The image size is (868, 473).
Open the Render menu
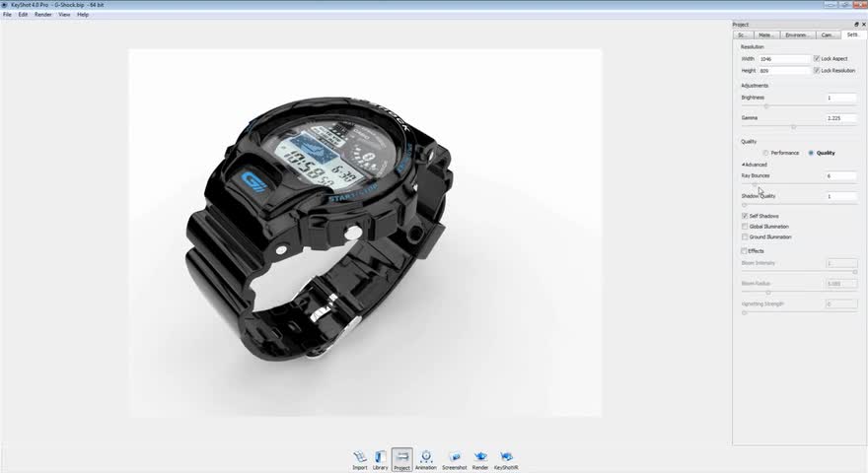click(43, 15)
